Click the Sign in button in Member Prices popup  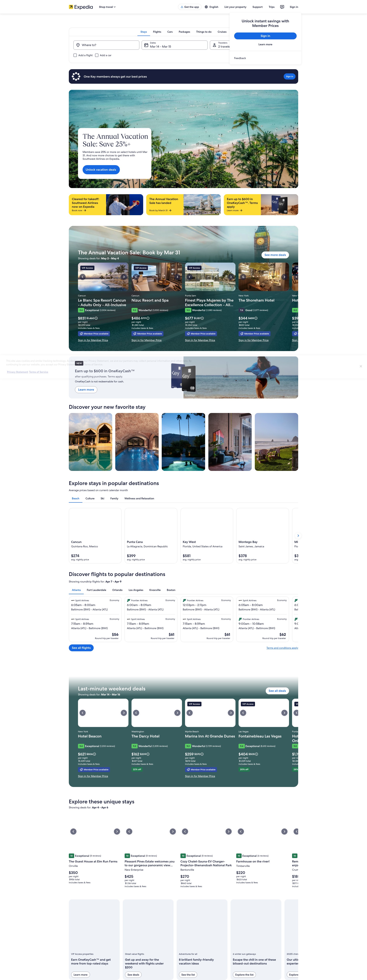tap(265, 36)
